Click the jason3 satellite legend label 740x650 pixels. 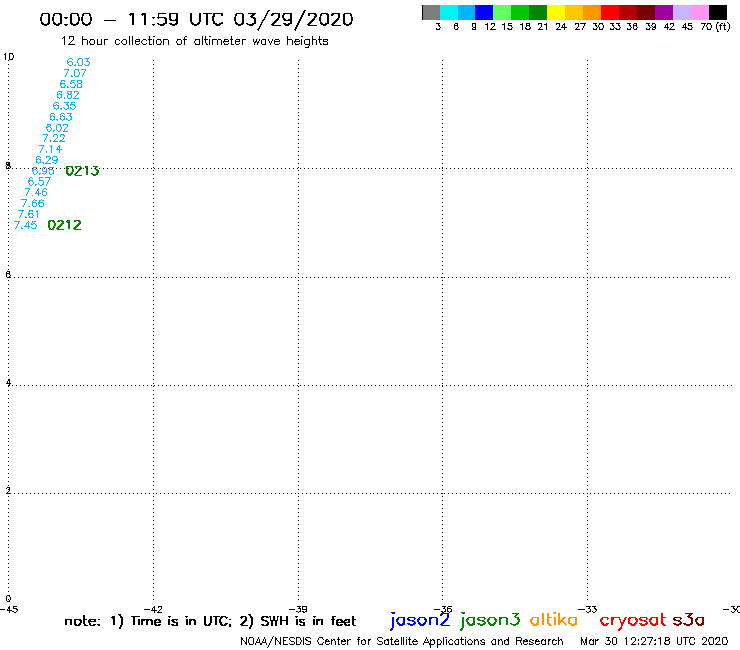coord(490,620)
